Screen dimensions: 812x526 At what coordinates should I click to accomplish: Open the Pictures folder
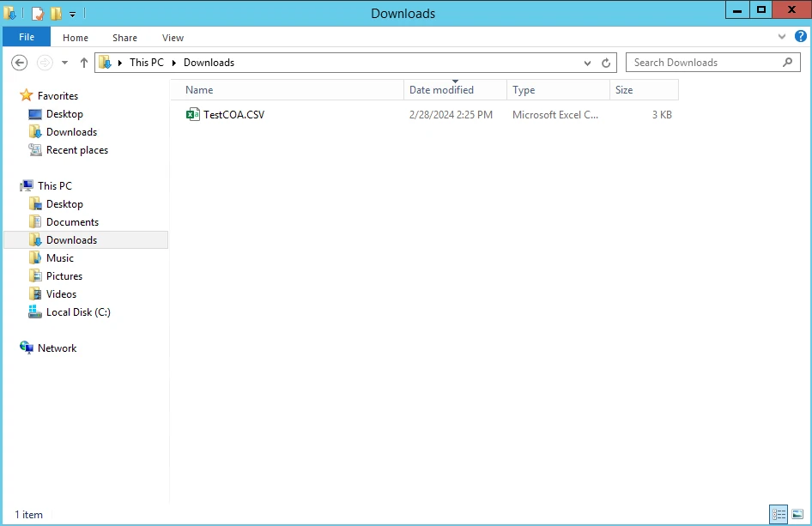[x=64, y=276]
